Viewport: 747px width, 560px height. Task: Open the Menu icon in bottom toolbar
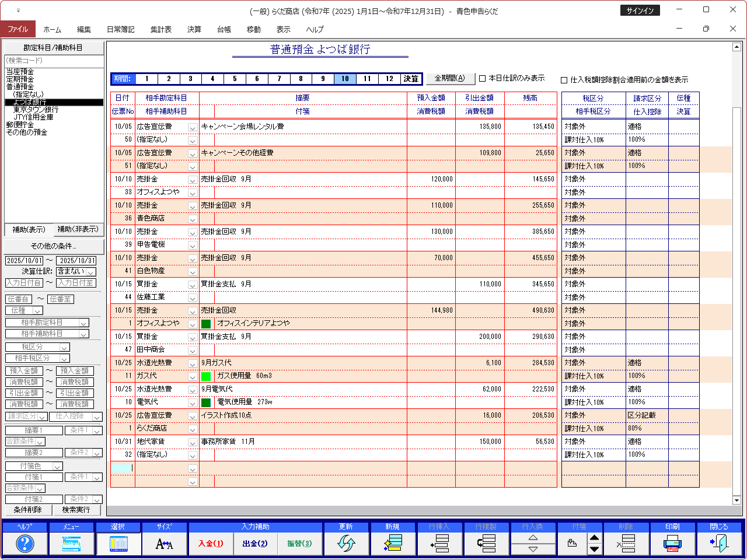71,544
